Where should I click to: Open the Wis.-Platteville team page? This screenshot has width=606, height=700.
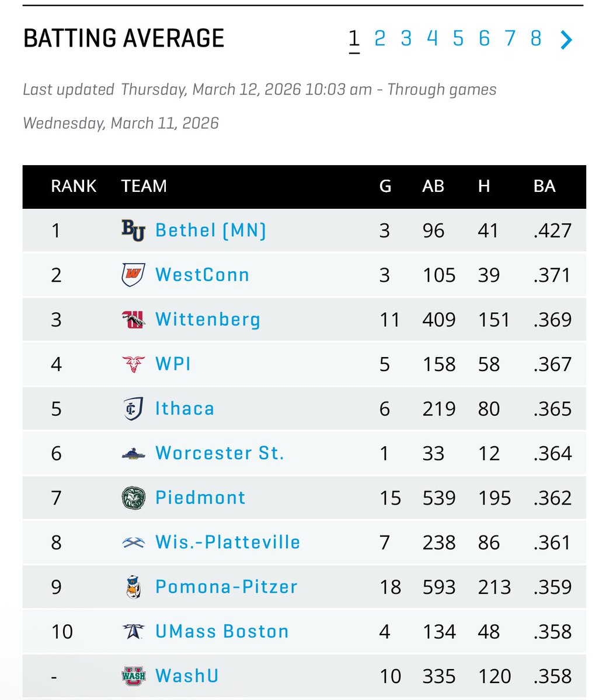228,542
